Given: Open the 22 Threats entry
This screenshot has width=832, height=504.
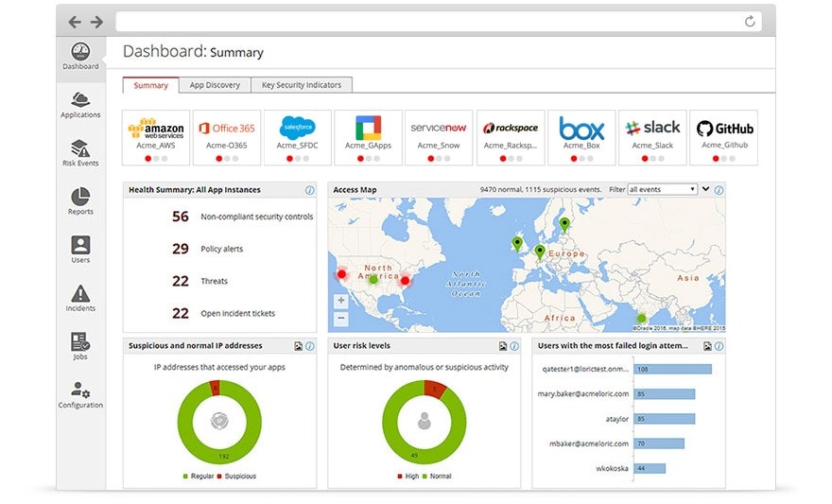Looking at the screenshot, I should pyautogui.click(x=200, y=281).
